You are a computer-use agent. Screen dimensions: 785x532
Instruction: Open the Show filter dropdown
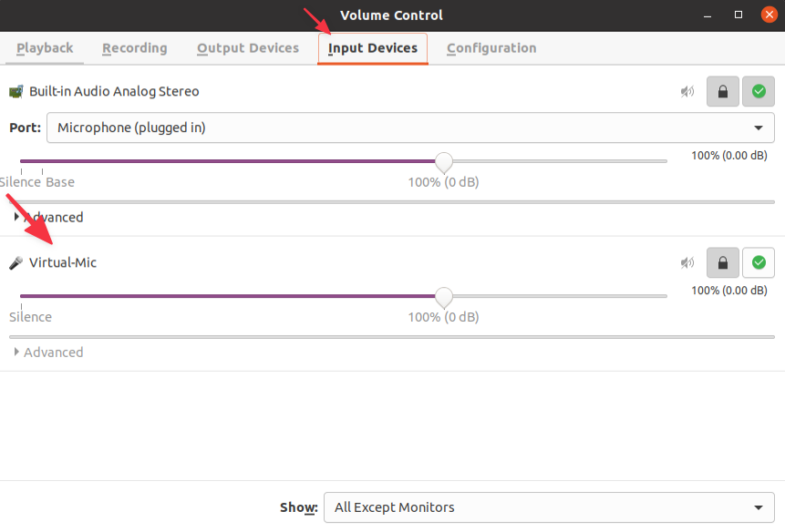pyautogui.click(x=549, y=507)
